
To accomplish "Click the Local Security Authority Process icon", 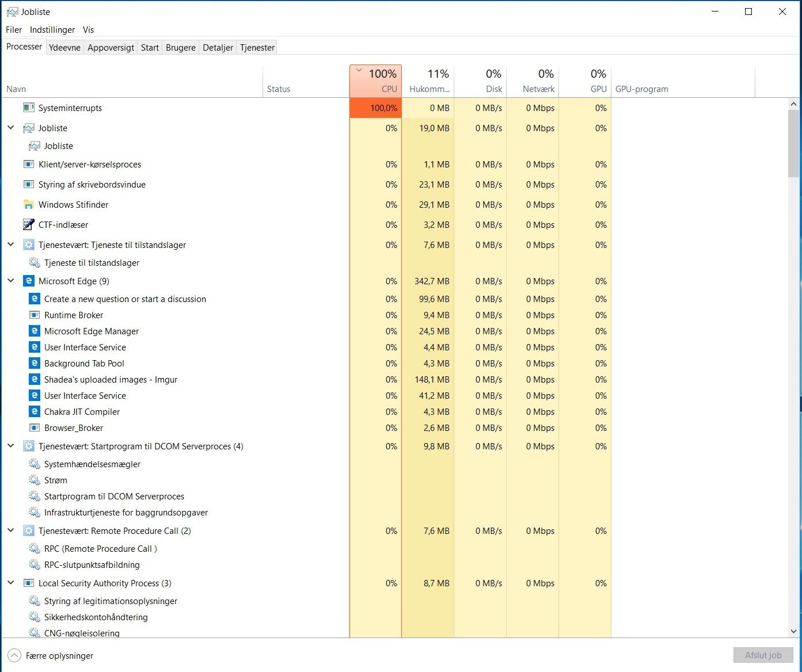I will (28, 583).
